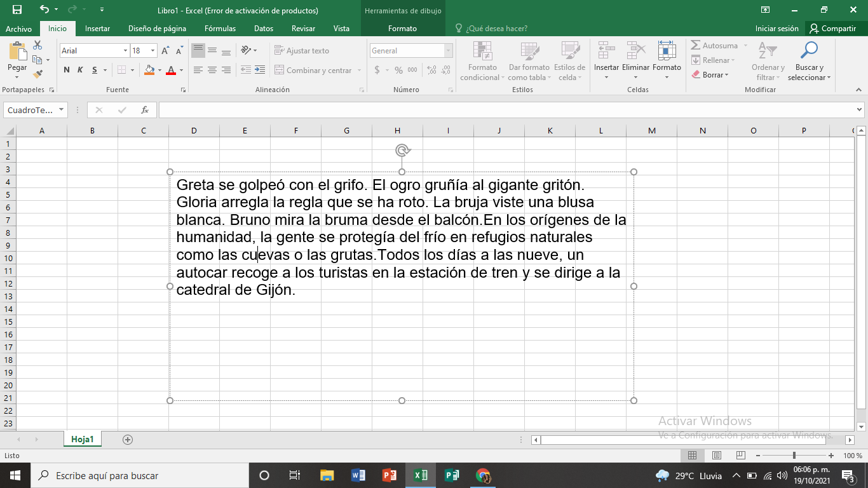Open Ordenar y filtrar menu

point(768,61)
